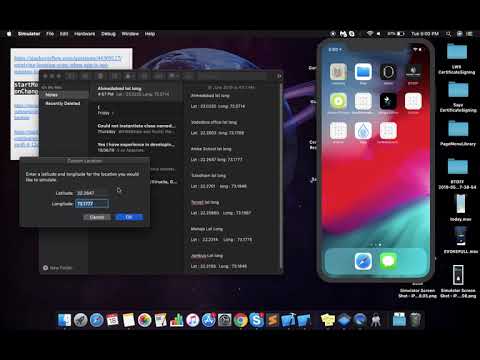480x360 pixels.
Task: Open Safari in the simulator dock
Action: 363,261
